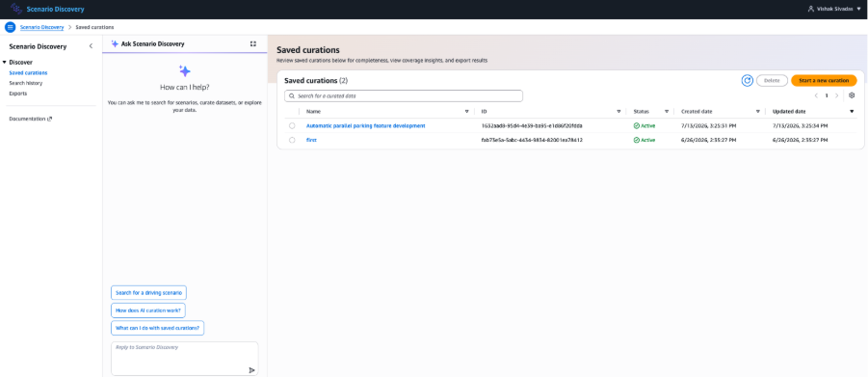Click updated date 7/13/2026, 3:25:34 PM
Viewport: 868px width, 377px height.
[801, 126]
